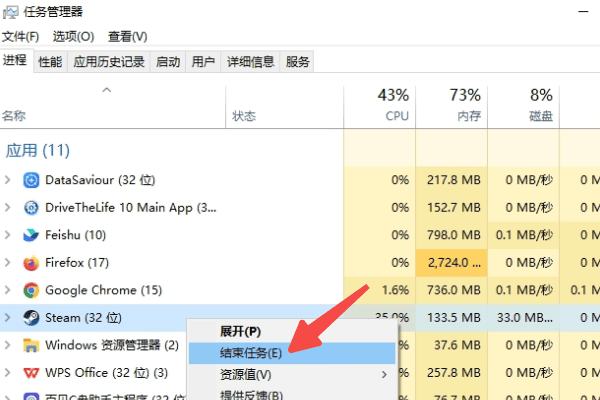
Task: Expand the DataSaviour process group
Action: [9, 180]
